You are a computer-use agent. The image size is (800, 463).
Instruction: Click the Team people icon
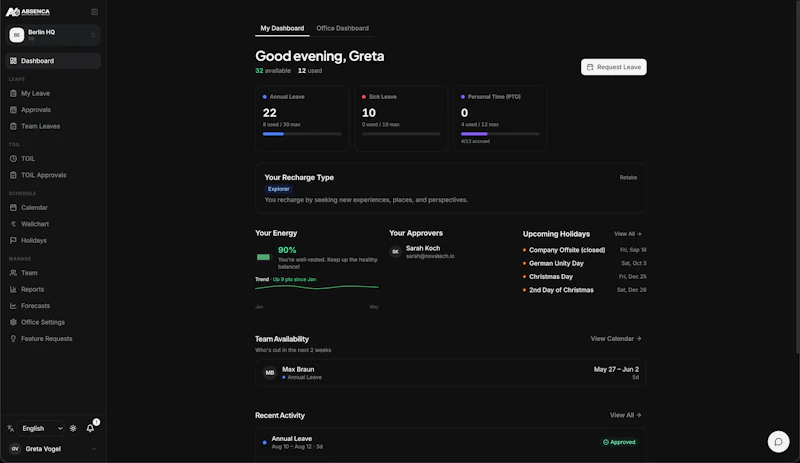[x=13, y=273]
